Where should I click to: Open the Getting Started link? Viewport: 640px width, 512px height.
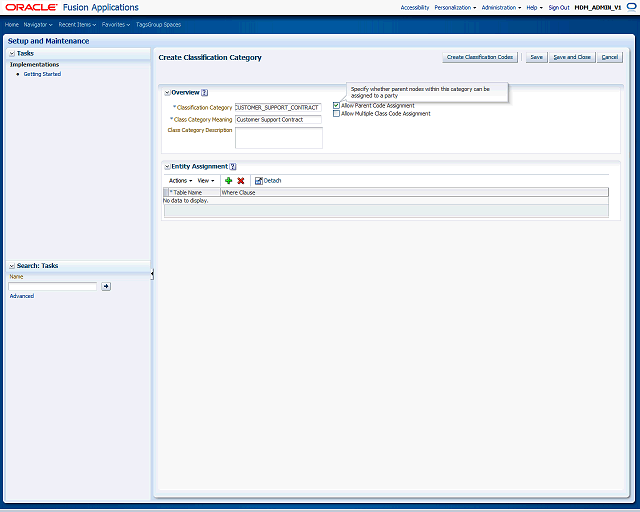click(42, 74)
